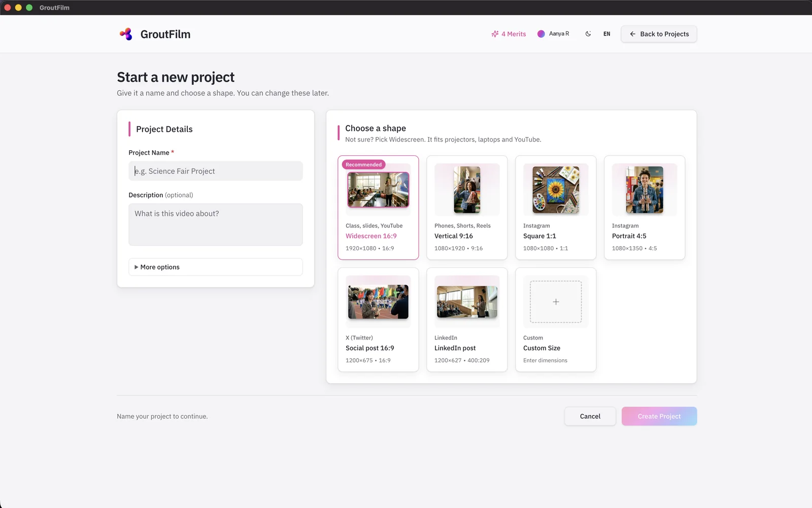Click the Create Project button
Image resolution: width=812 pixels, height=508 pixels.
pos(659,416)
